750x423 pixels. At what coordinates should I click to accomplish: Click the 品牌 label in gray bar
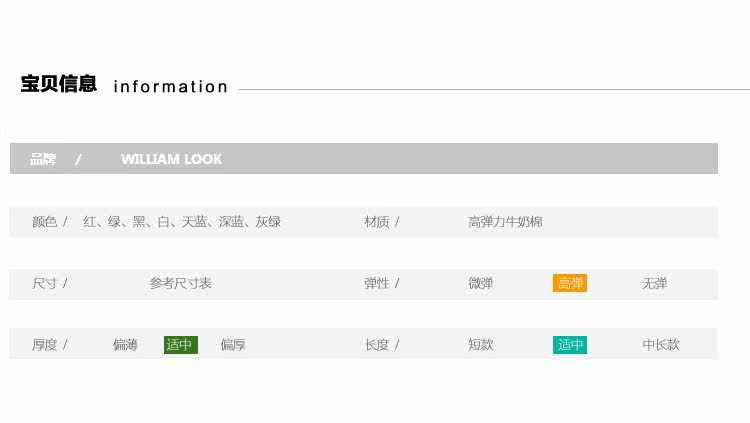(x=43, y=159)
